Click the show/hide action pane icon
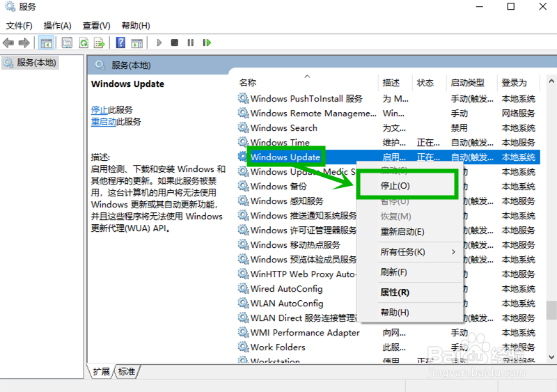The width and height of the screenshot is (557, 392). (136, 43)
